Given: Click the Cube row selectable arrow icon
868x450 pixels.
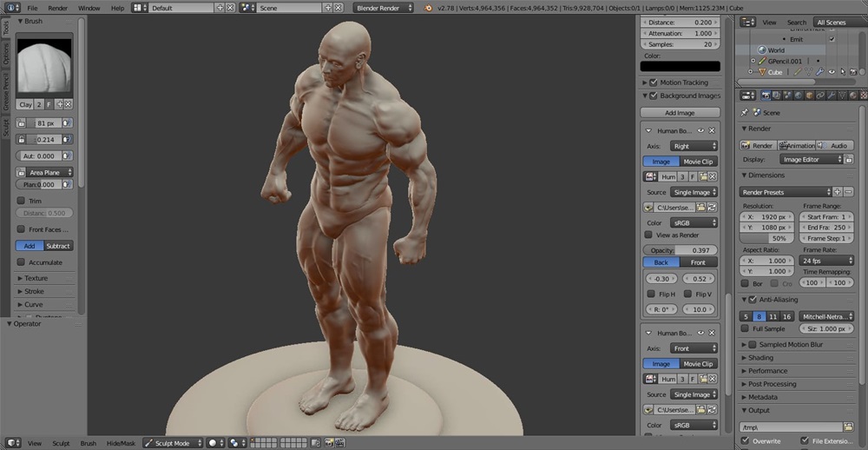Looking at the screenshot, I should (x=843, y=72).
